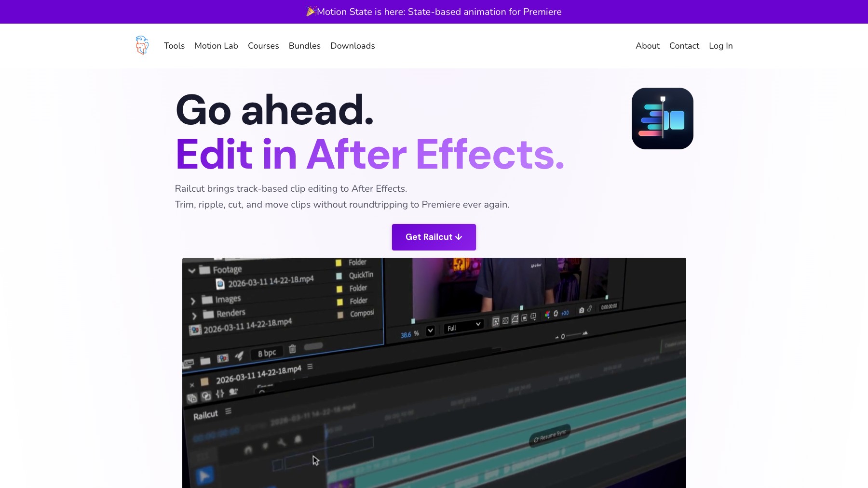Click the Log In link
The height and width of the screenshot is (488, 868).
[x=720, y=46]
